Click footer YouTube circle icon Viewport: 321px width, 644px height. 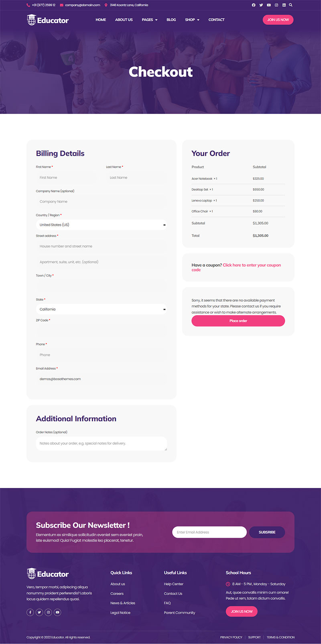click(58, 612)
